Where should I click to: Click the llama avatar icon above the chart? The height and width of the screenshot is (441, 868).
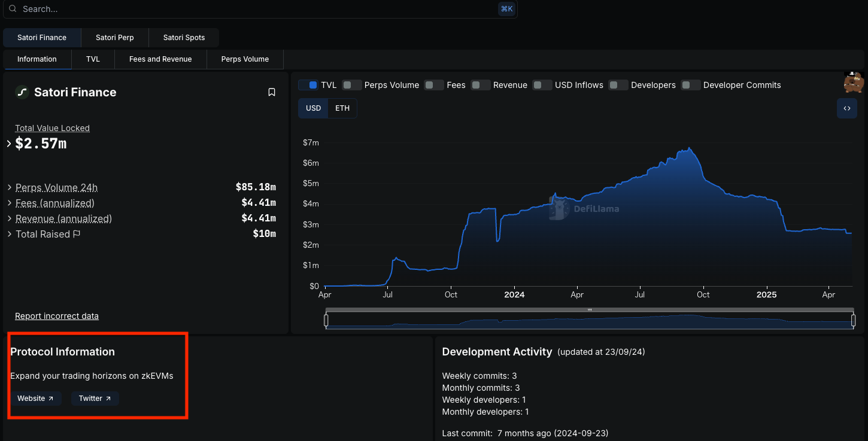coord(854,82)
